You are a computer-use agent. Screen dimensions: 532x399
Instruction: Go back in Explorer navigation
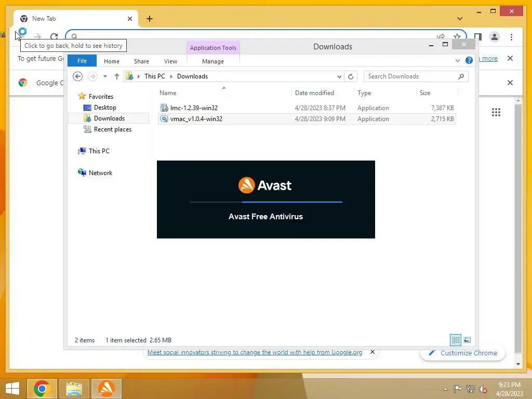click(78, 76)
